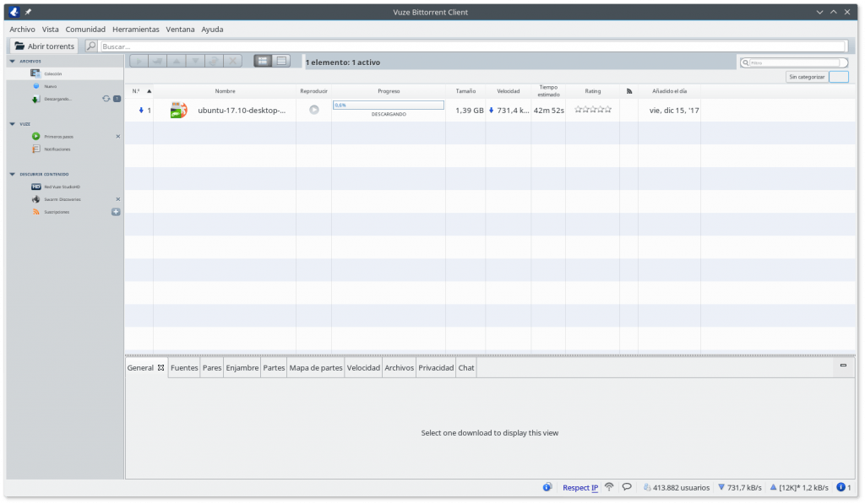
Task: Click the wifi/NAT status icon in status bar
Action: (x=609, y=487)
